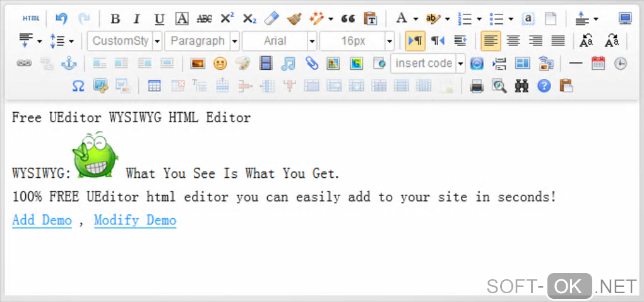Open the emoticon picker

click(220, 63)
